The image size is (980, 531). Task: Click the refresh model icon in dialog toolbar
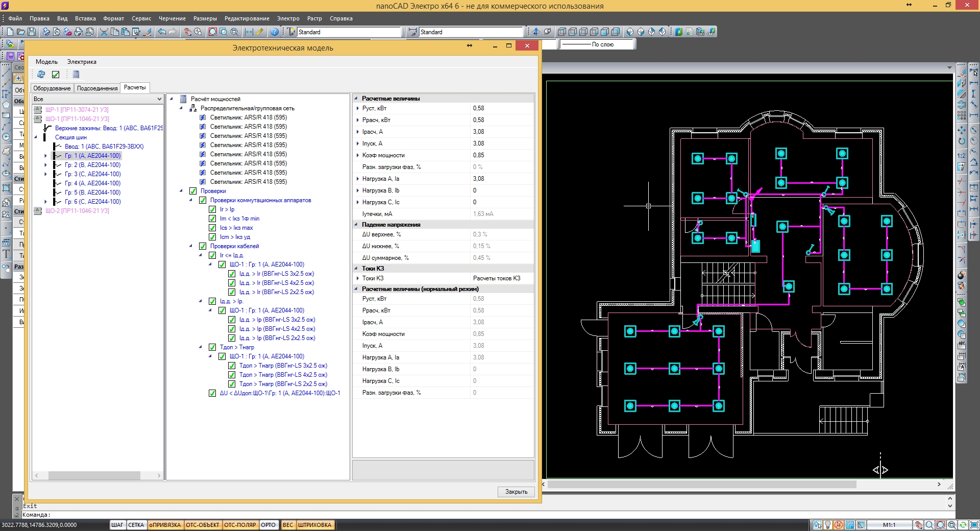(41, 75)
